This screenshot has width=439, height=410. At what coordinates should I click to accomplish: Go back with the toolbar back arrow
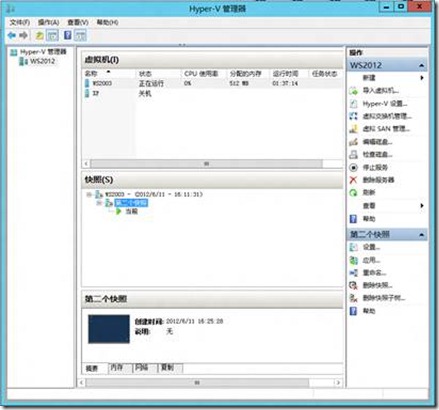pos(12,35)
